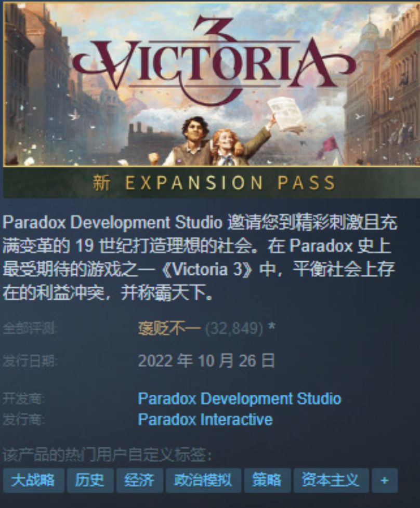420x508 pixels.
Task: Click the 开发商 label
Action: tap(23, 398)
